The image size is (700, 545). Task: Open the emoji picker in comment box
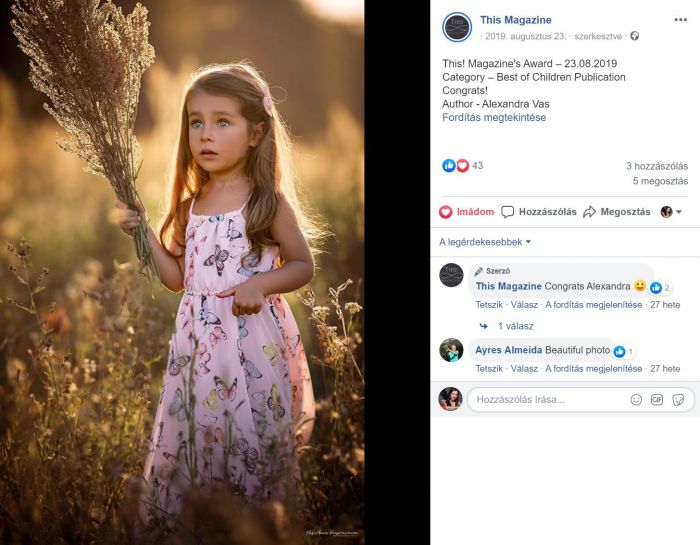click(x=636, y=399)
